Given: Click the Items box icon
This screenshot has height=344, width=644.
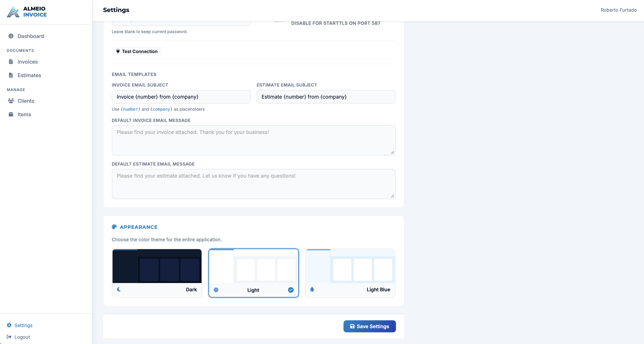Looking at the screenshot, I should (11, 114).
